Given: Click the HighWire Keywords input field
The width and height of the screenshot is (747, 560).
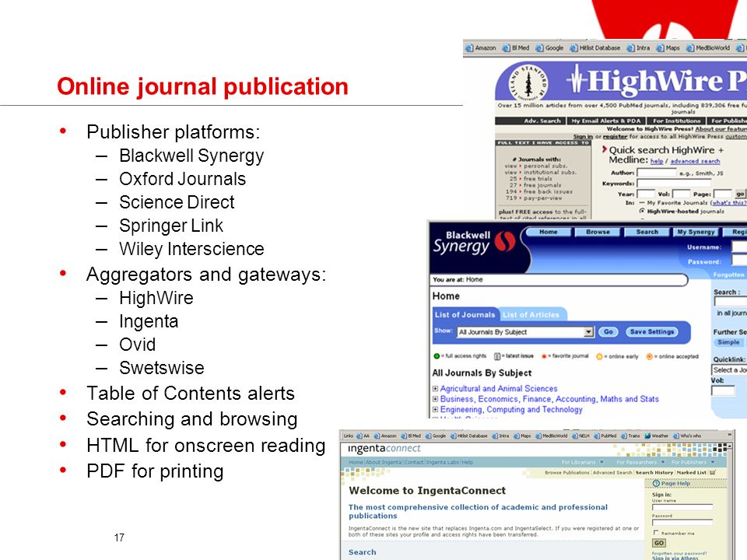Looking at the screenshot, I should (x=674, y=183).
